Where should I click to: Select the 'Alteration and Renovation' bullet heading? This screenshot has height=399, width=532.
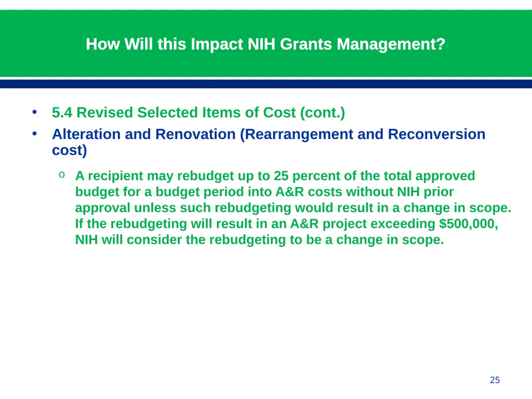click(269, 142)
